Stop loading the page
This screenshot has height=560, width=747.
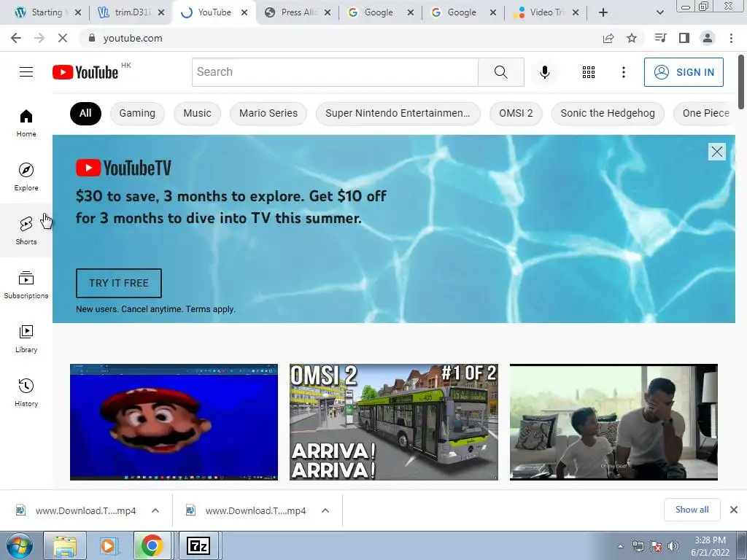coord(63,38)
